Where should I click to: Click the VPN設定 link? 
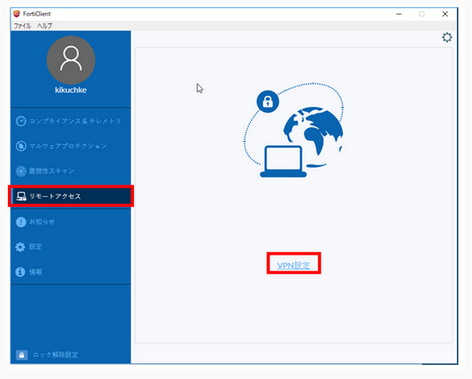click(x=293, y=265)
